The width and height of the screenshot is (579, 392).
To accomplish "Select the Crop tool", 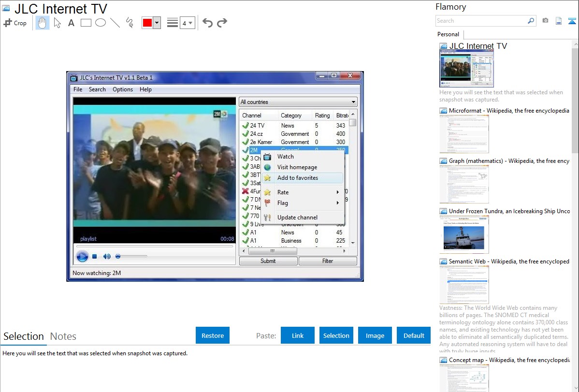I will click(x=15, y=23).
